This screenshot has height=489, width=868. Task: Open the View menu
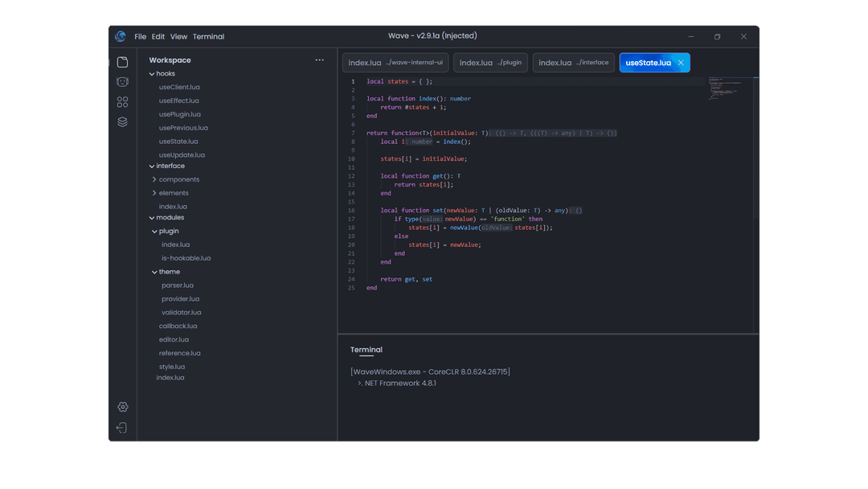[178, 36]
